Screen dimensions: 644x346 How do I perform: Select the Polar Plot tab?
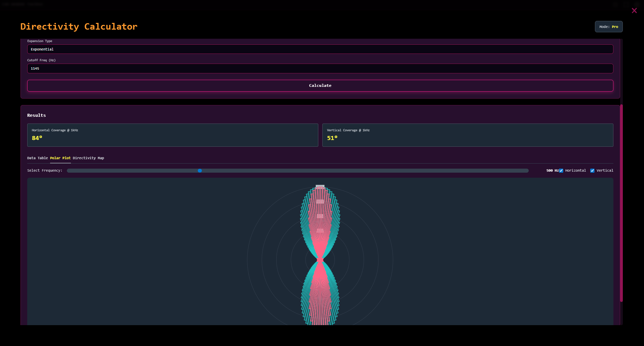[60, 158]
